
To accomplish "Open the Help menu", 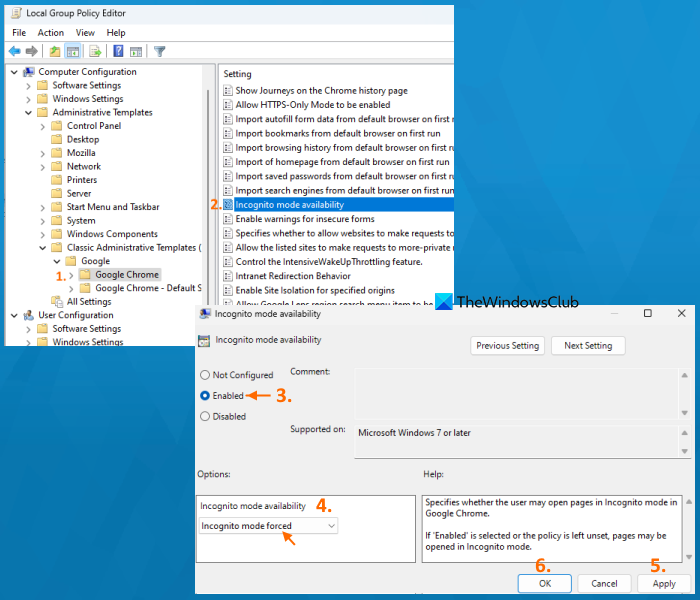I will 116,33.
